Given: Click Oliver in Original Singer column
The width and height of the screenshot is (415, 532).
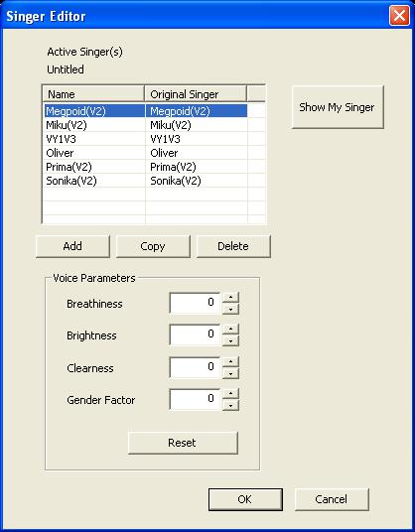Looking at the screenshot, I should click(x=164, y=153).
